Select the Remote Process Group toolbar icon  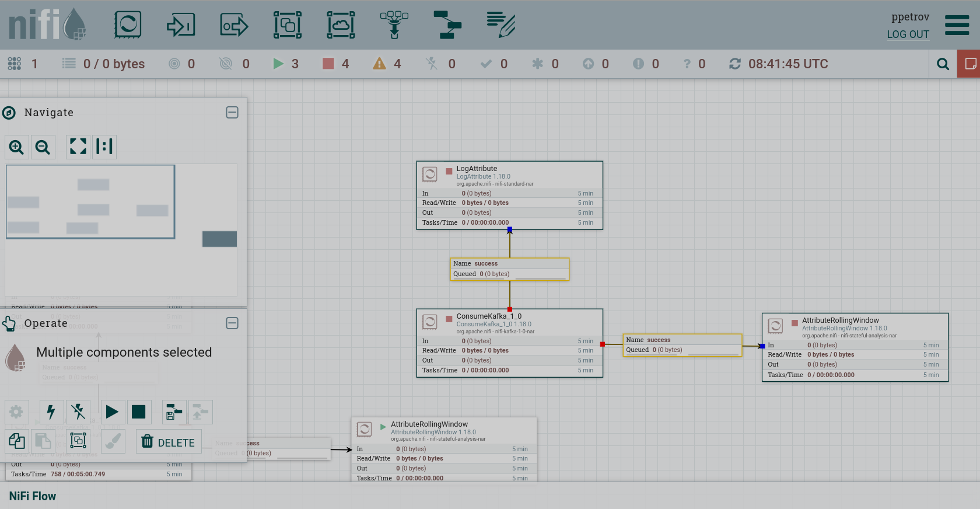point(341,25)
